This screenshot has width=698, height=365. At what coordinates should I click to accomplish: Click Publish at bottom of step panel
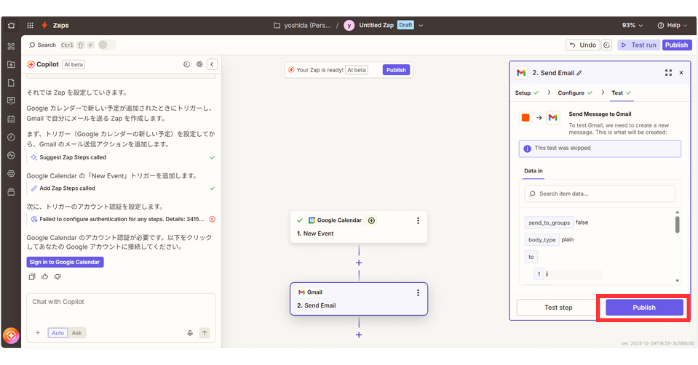coord(644,308)
